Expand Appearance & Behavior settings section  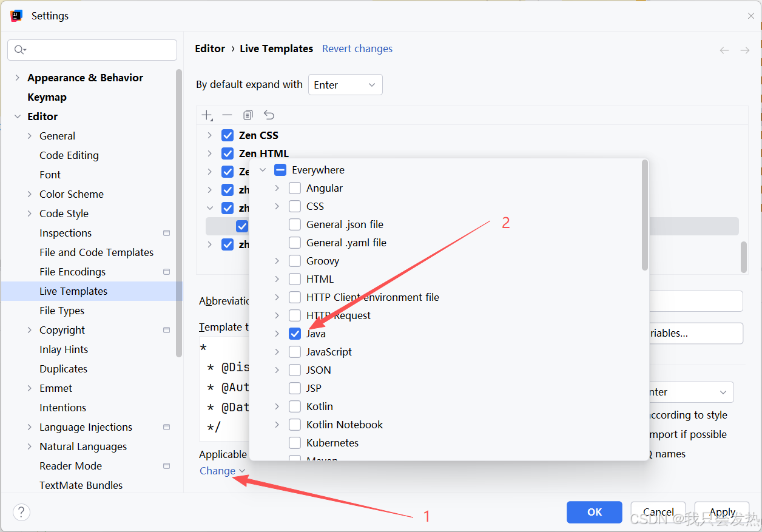[x=18, y=78]
